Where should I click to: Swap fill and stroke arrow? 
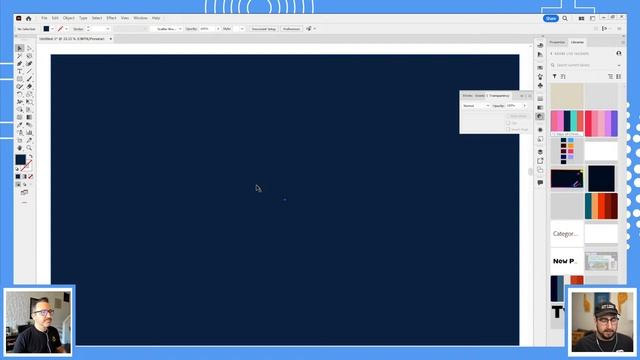30,156
